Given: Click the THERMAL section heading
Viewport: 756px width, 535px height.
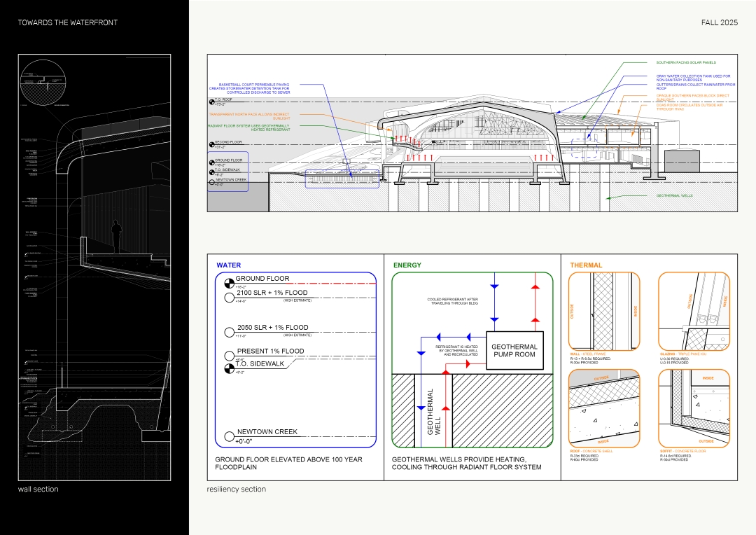Looking at the screenshot, I should [x=586, y=265].
